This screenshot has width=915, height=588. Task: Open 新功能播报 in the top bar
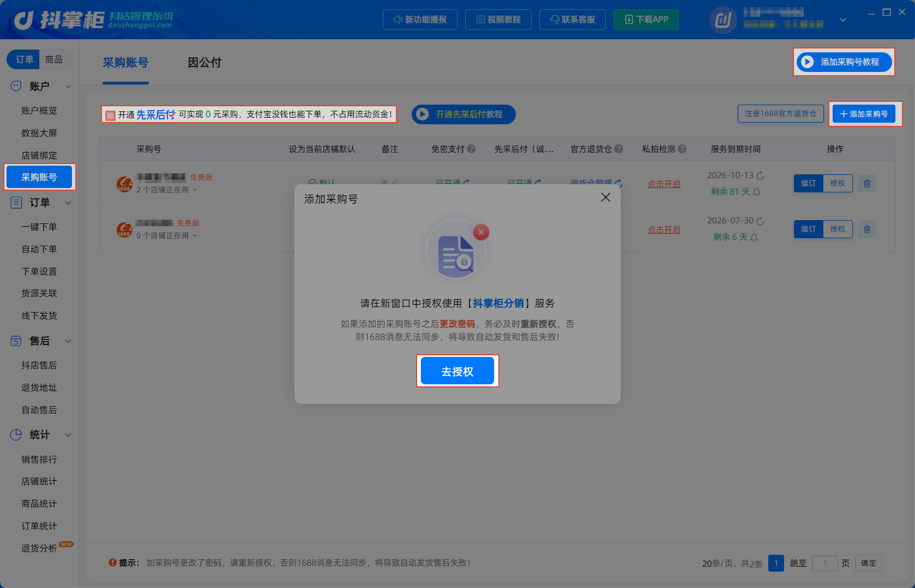tap(420, 20)
